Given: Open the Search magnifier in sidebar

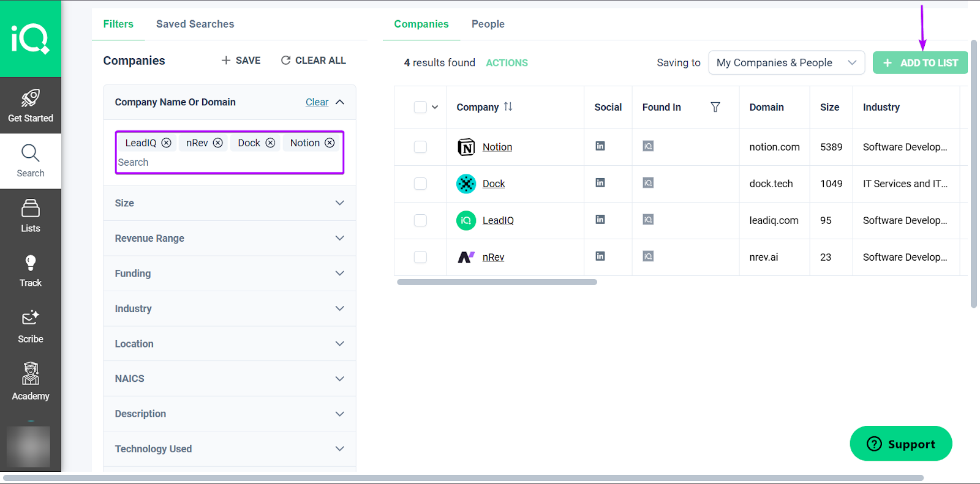Looking at the screenshot, I should [x=31, y=153].
